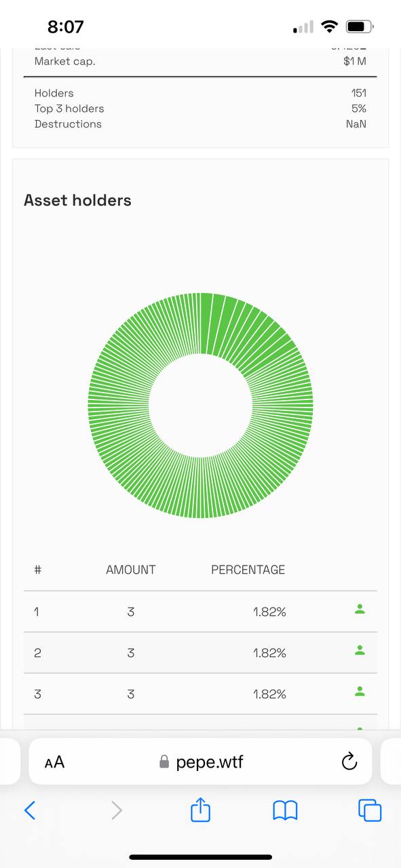Open the AA reader text options

coord(54,762)
